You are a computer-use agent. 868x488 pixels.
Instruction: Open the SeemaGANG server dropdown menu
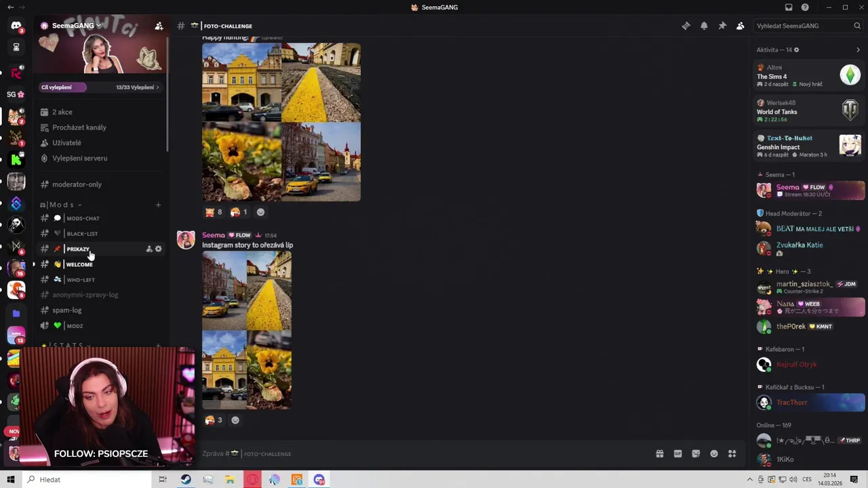[76, 26]
